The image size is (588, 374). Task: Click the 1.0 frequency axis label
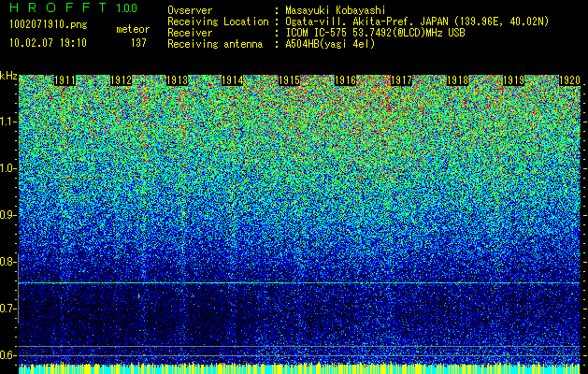pyautogui.click(x=7, y=168)
